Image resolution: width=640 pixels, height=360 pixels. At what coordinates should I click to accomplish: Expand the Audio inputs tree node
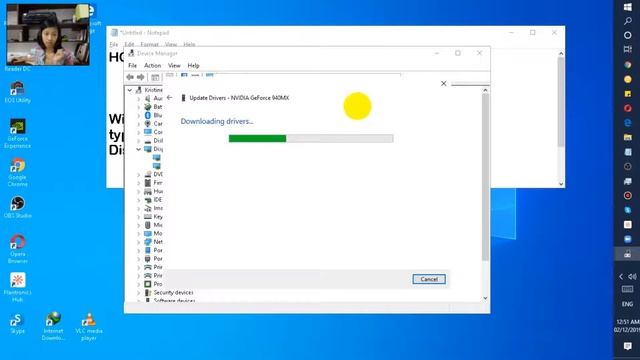138,98
